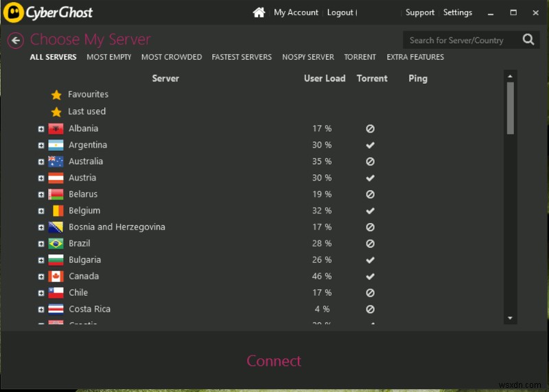Click the Australia flag icon
Screen dimensions: 549x392
[56, 161]
